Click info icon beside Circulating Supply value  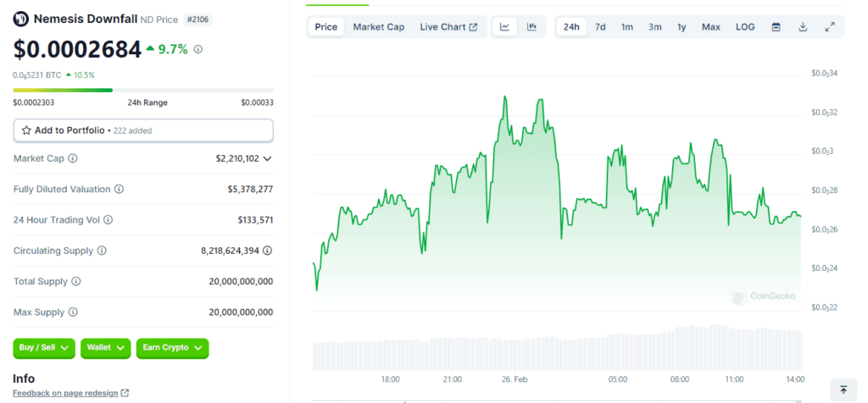[268, 251]
